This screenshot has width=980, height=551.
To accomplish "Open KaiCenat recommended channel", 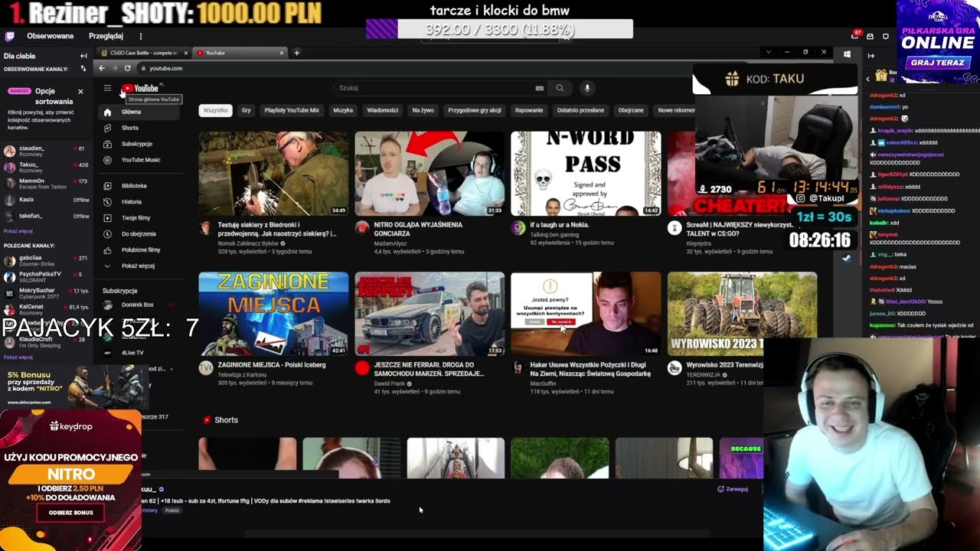I will pyautogui.click(x=46, y=309).
